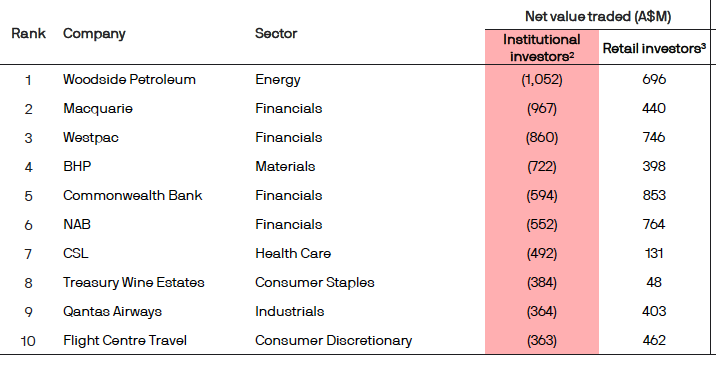
Task: Select the BHP company cell
Action: tap(77, 167)
